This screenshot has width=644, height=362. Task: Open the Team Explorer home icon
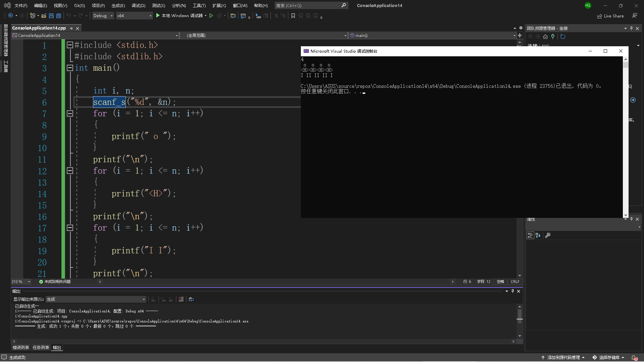545,37
